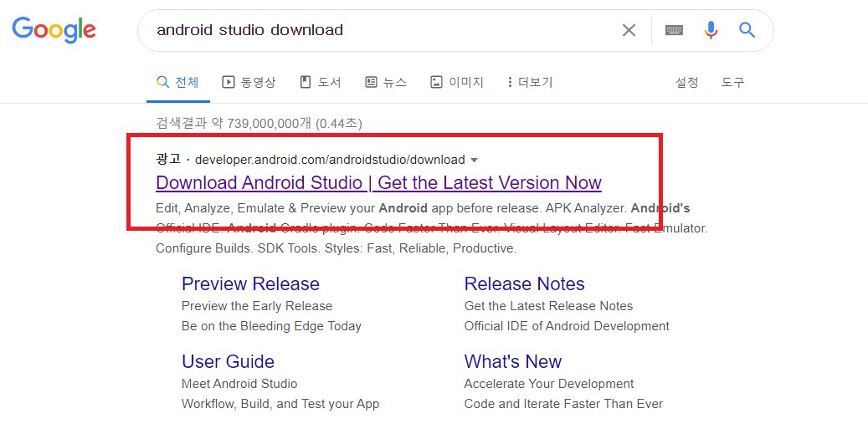Expand ad URL dropdown arrow
The width and height of the screenshot is (868, 439).
(x=474, y=161)
